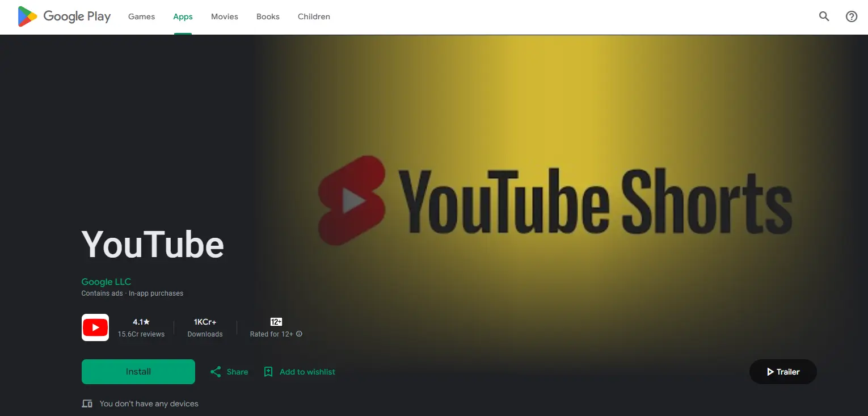Screen dimensions: 868x416
Task: Click the YouTube Shorts banner image
Action: (x=555, y=200)
